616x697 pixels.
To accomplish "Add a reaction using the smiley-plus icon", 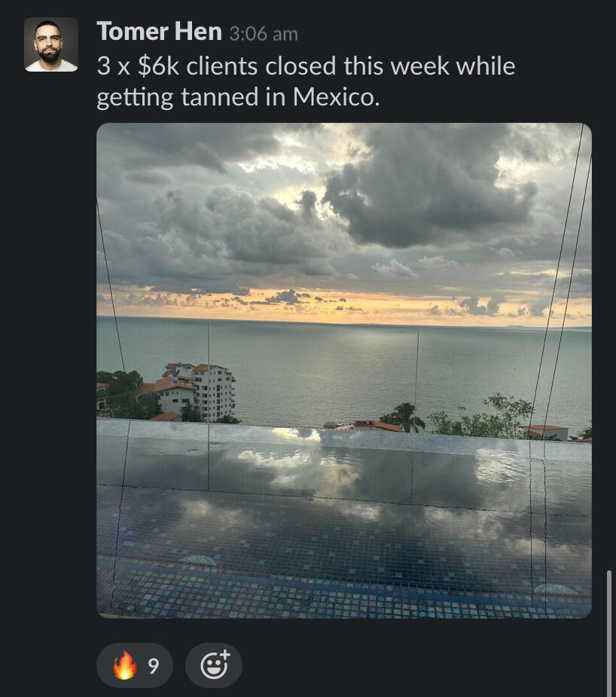I will pos(214,665).
